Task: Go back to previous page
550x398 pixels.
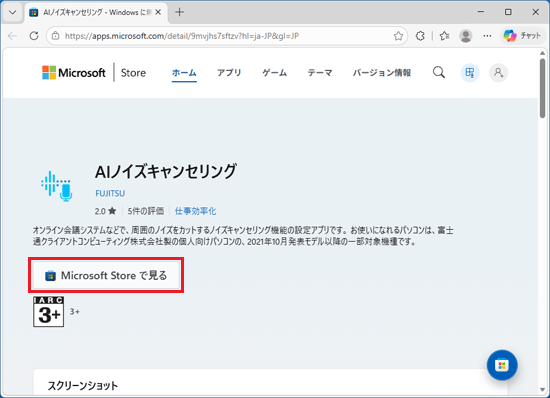Action: (13, 36)
